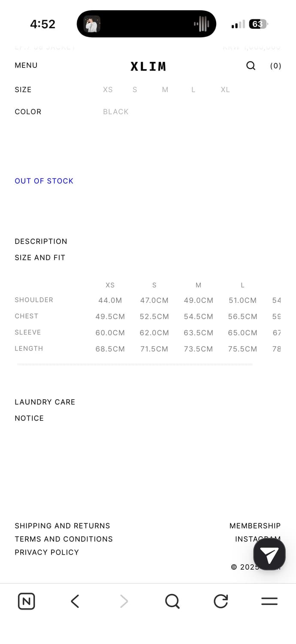Select size M option
Viewport: 296px width, 644px height.
click(x=165, y=90)
